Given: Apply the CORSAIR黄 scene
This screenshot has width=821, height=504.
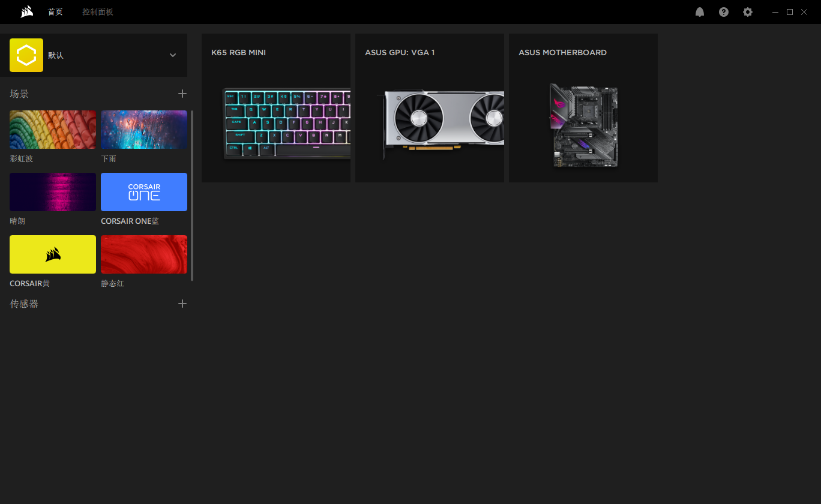Looking at the screenshot, I should coord(53,254).
